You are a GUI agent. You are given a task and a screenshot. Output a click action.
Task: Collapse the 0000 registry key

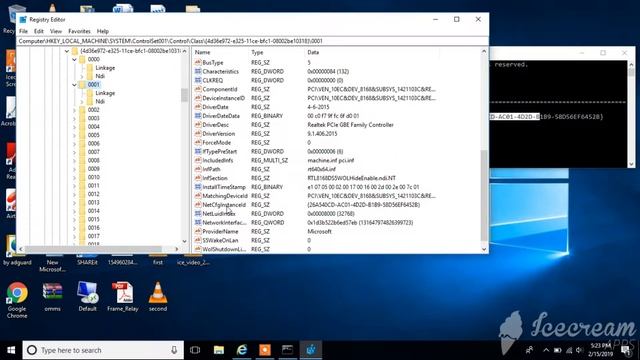pos(74,60)
